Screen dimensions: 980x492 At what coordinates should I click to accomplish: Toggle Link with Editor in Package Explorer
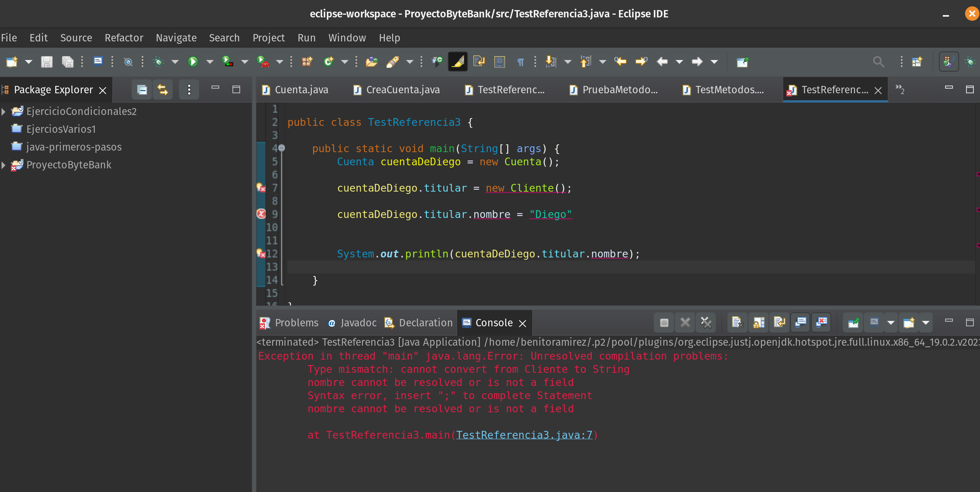click(x=163, y=90)
